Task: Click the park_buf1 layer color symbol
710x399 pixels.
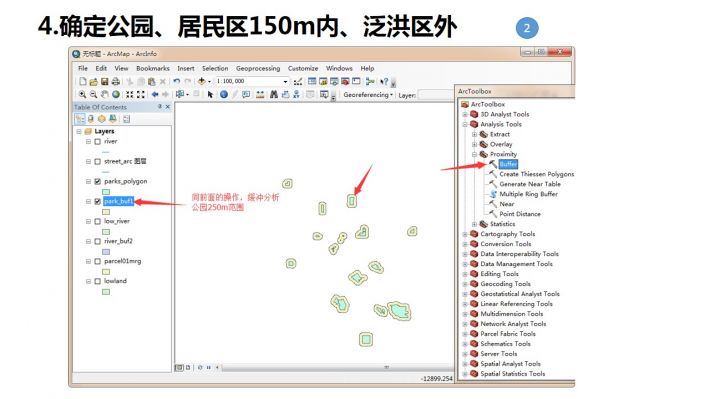Action: pyautogui.click(x=106, y=212)
